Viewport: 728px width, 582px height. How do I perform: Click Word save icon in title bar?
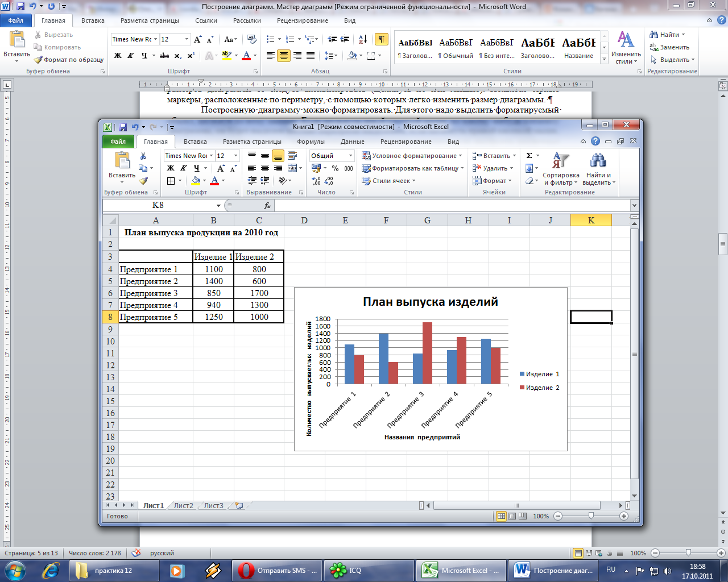[x=20, y=6]
